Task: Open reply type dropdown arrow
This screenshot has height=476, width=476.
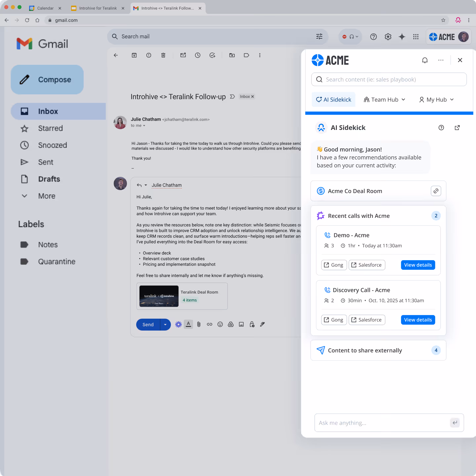Action: pyautogui.click(x=146, y=185)
